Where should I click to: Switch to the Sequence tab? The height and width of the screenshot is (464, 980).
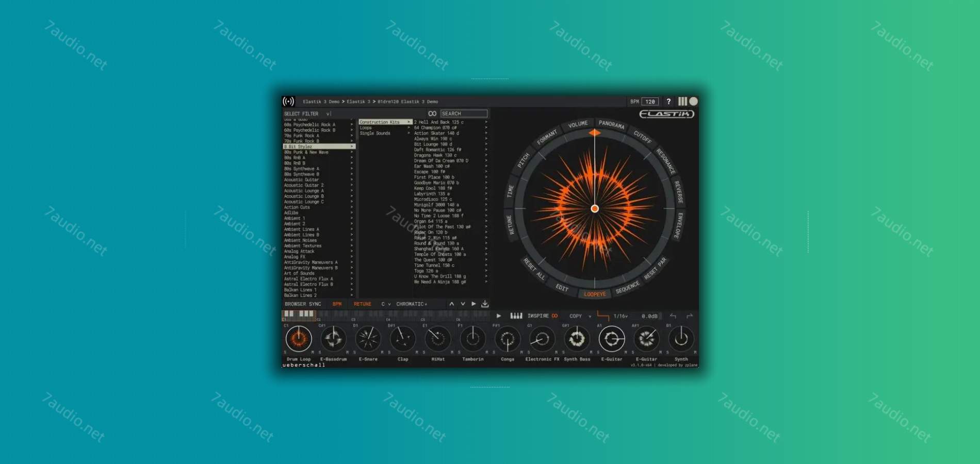tap(627, 288)
